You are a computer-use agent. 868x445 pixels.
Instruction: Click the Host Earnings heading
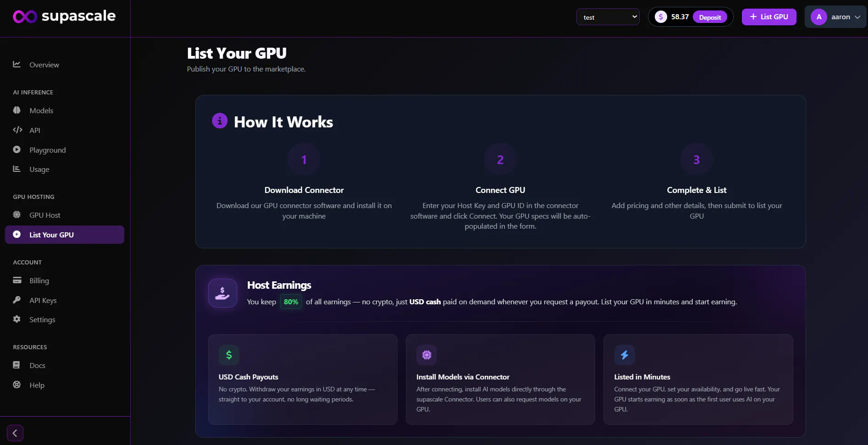[x=279, y=285]
